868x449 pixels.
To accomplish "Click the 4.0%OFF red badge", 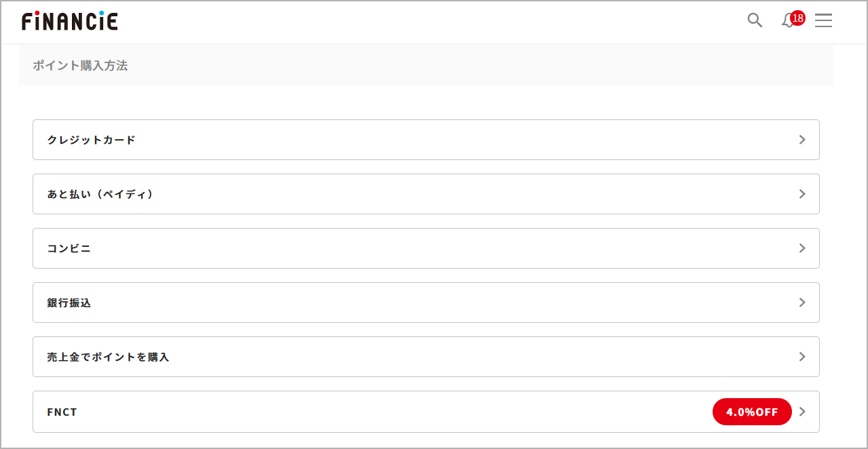I will point(752,412).
